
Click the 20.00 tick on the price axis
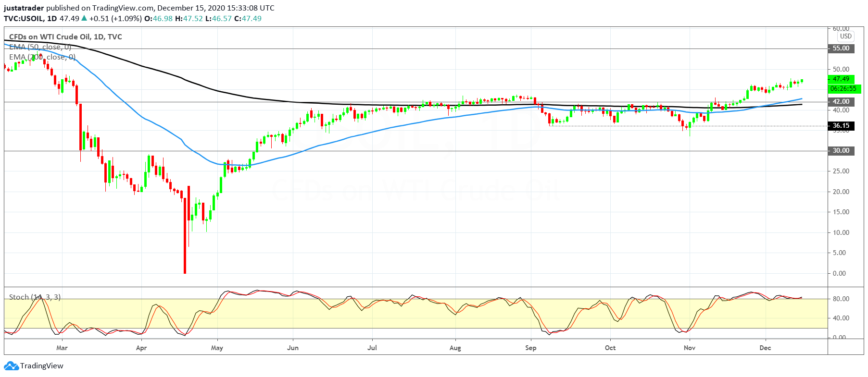click(x=841, y=192)
